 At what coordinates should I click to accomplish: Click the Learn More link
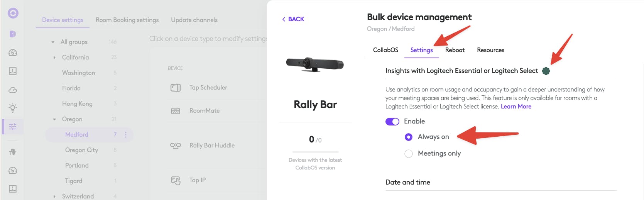tap(516, 107)
